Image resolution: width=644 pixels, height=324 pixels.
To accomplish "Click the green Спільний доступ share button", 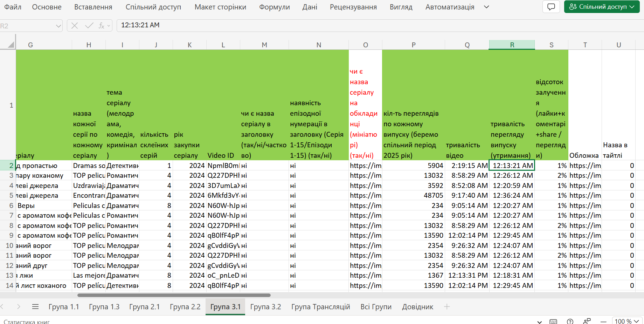I will pos(602,7).
